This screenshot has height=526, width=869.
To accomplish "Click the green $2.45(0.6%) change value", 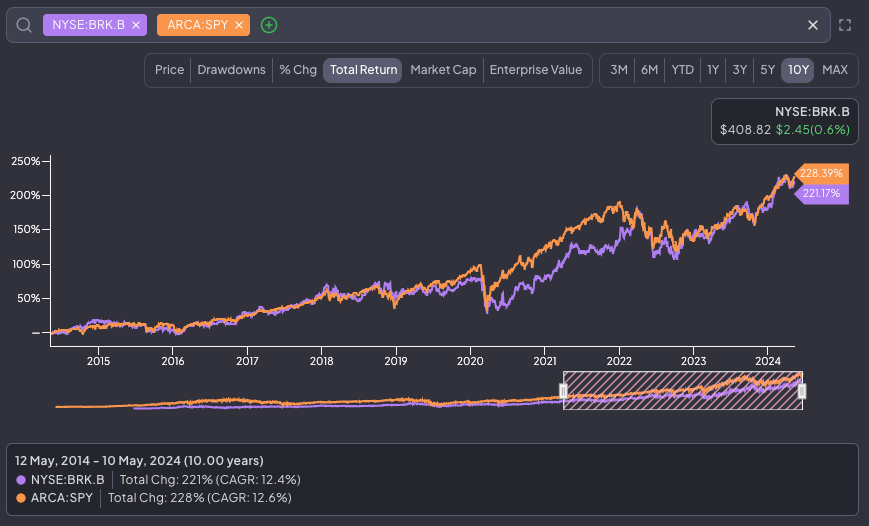I will coord(812,130).
